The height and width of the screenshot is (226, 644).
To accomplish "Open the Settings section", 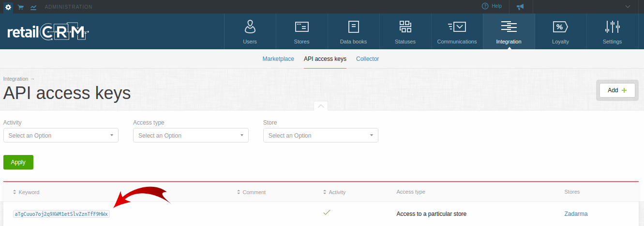I will 613,31.
